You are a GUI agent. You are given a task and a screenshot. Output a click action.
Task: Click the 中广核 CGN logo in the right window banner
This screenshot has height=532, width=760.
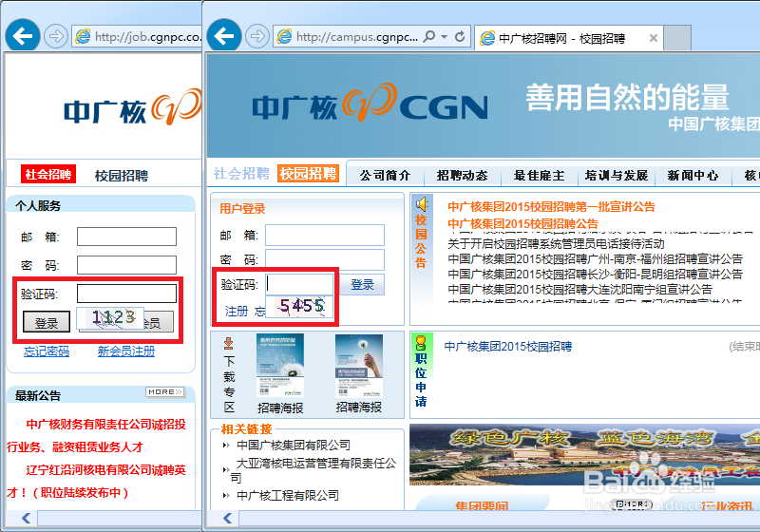tap(370, 104)
